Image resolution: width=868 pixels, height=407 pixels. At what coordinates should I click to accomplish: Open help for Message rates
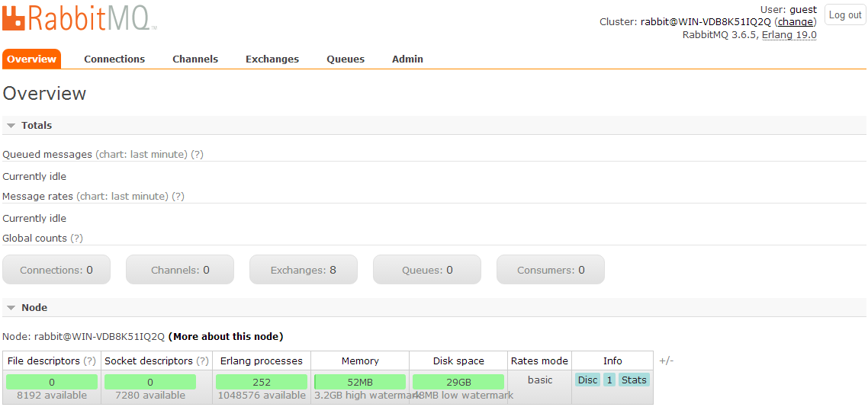pyautogui.click(x=178, y=197)
